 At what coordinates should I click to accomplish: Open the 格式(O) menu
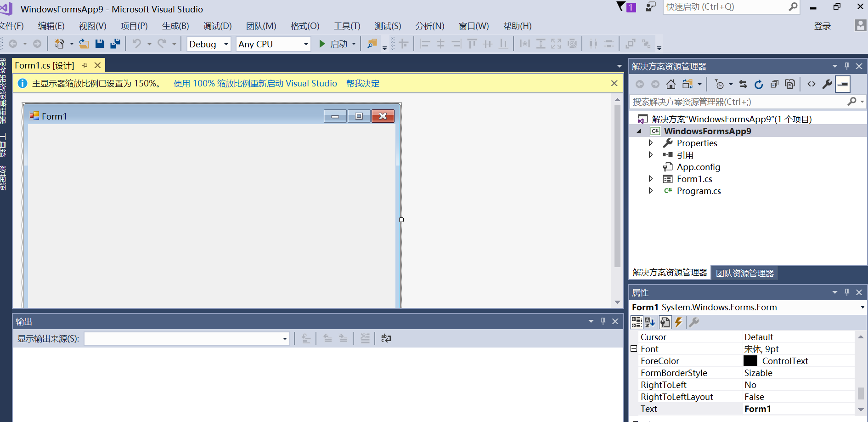[x=304, y=26]
